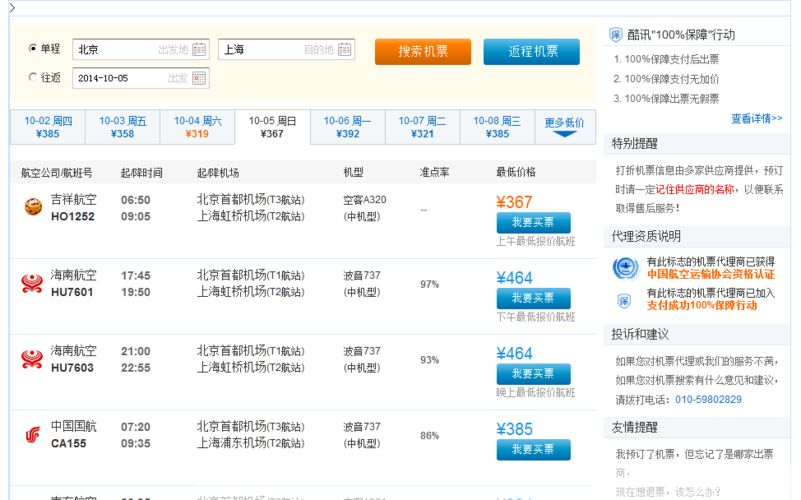Click the 中国国航 airline logo
The image size is (801, 500).
click(33, 435)
